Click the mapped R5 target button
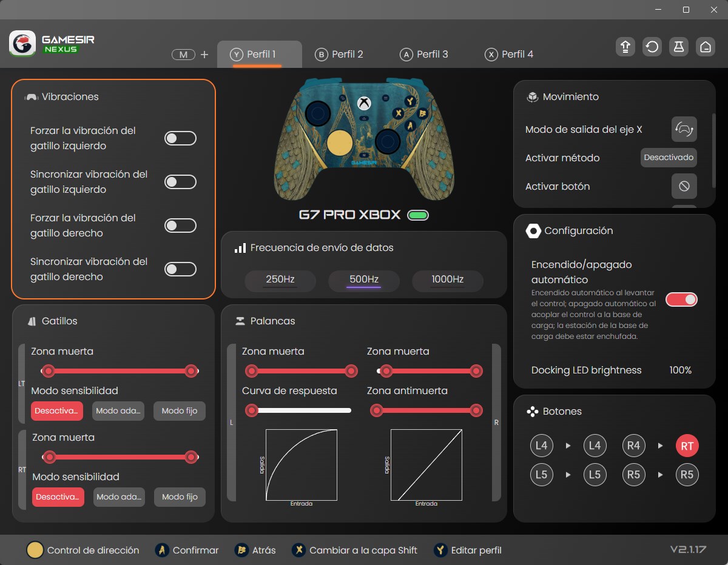Viewport: 728px width, 565px height. tap(687, 475)
